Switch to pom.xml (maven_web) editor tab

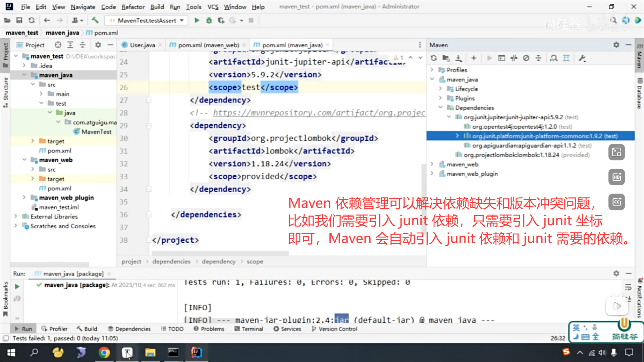pos(208,45)
